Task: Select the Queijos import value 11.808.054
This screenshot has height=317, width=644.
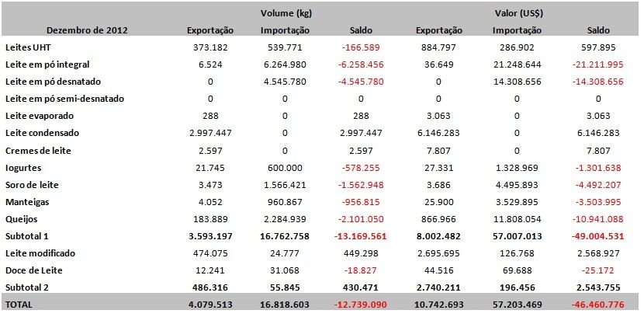Action: [518, 218]
